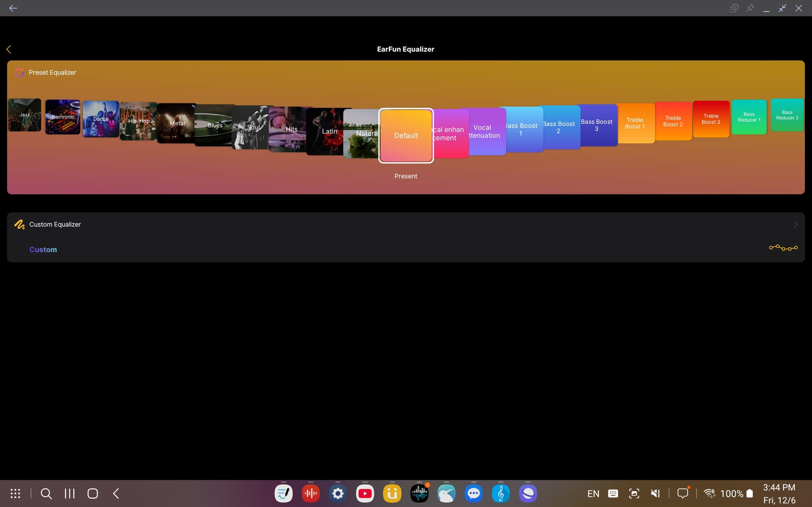Click the multi-window icon in title bar
The height and width of the screenshot is (507, 812).
click(734, 8)
